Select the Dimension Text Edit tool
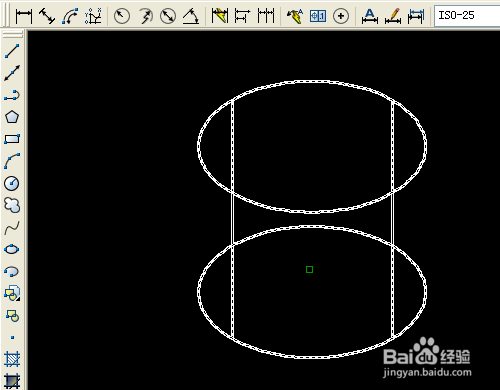 (393, 16)
